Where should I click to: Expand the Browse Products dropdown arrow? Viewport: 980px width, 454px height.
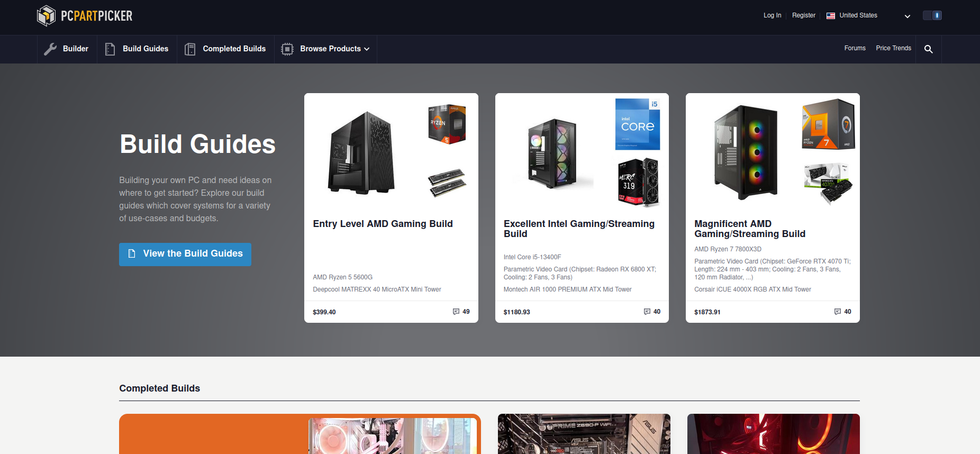point(367,49)
